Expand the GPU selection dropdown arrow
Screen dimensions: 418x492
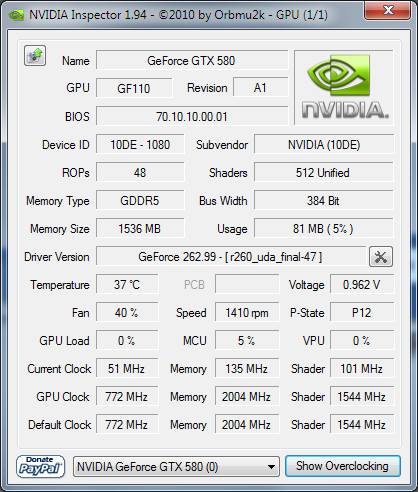[x=272, y=467]
